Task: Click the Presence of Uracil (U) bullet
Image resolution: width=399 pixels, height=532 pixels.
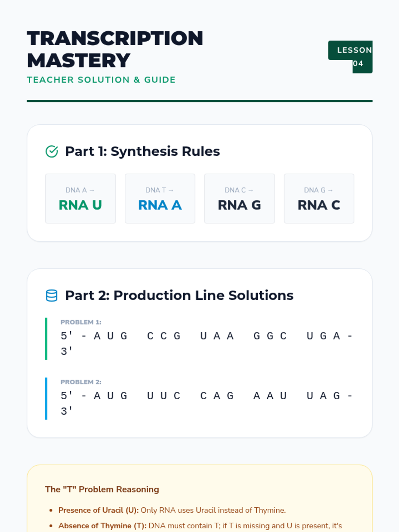Action: pos(172,510)
